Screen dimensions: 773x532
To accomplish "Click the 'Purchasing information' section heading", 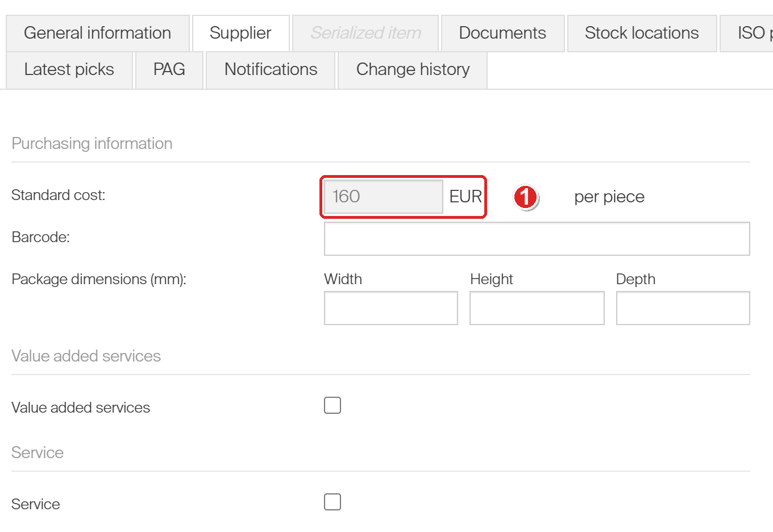I will click(x=92, y=143).
